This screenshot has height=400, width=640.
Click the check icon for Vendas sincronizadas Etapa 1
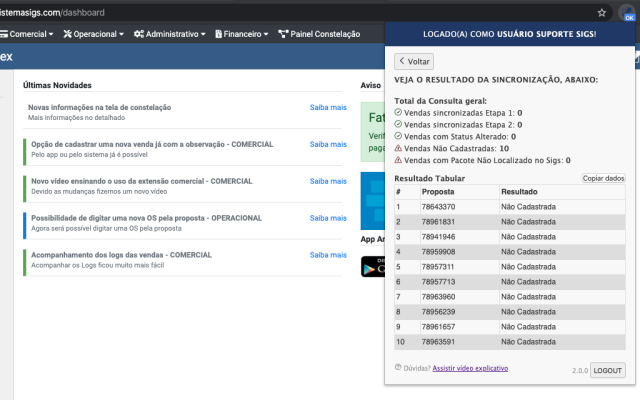pyautogui.click(x=398, y=112)
